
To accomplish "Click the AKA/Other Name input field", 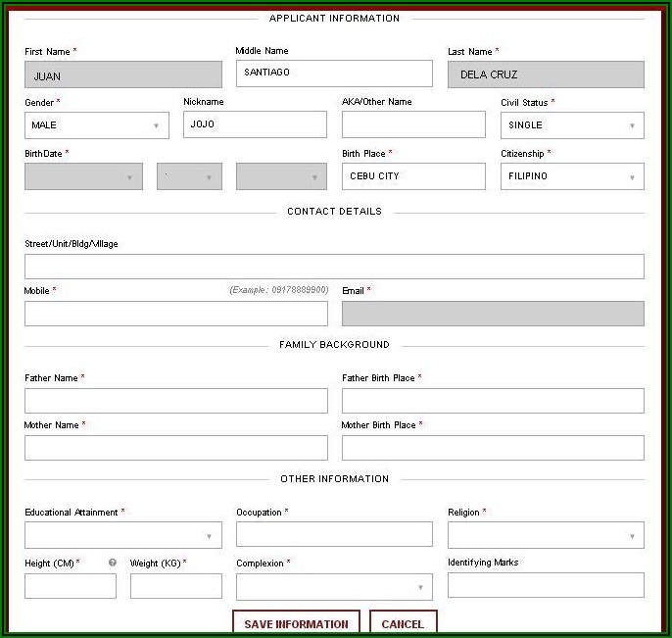I will pyautogui.click(x=413, y=124).
